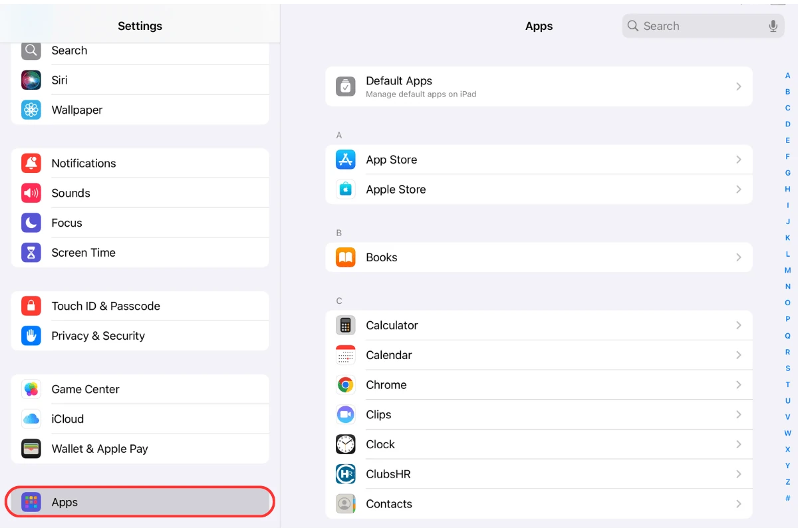Tap the sidebar Search magnifier icon
The width and height of the screenshot is (798, 532).
(31, 51)
